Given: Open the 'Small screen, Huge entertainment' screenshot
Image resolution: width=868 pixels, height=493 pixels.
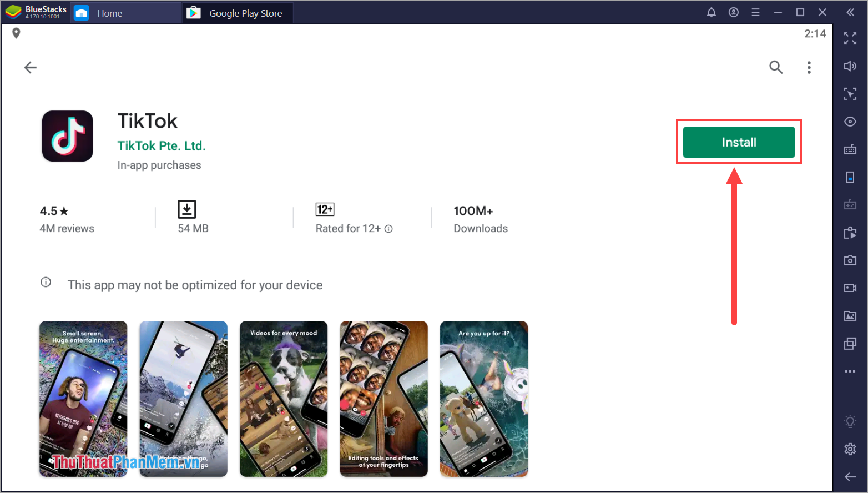Looking at the screenshot, I should tap(83, 399).
